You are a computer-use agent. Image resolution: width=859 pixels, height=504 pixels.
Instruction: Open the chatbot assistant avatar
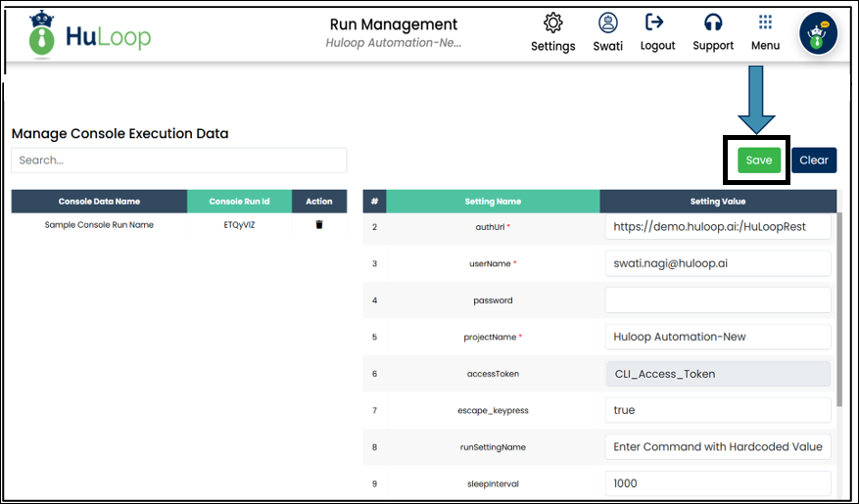tap(817, 33)
